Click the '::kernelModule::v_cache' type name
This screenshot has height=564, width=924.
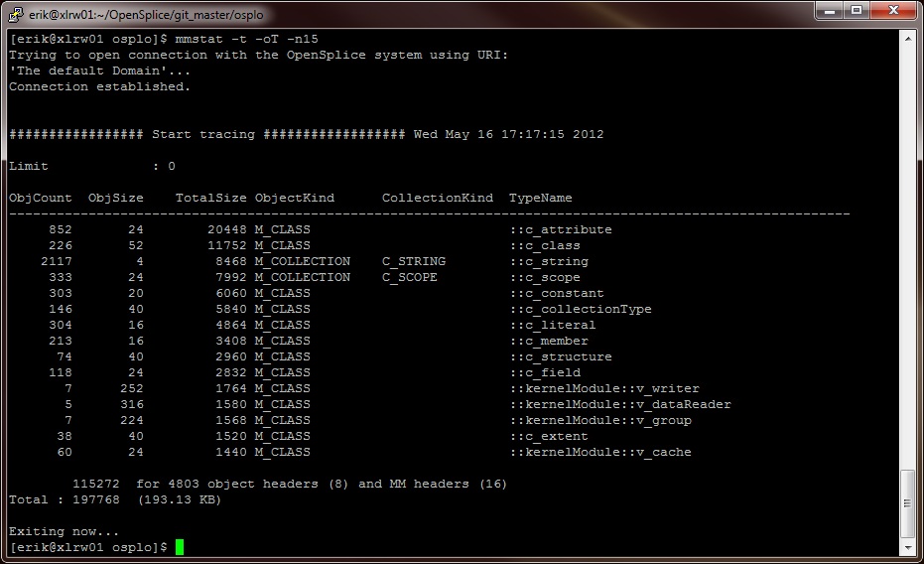tap(600, 453)
